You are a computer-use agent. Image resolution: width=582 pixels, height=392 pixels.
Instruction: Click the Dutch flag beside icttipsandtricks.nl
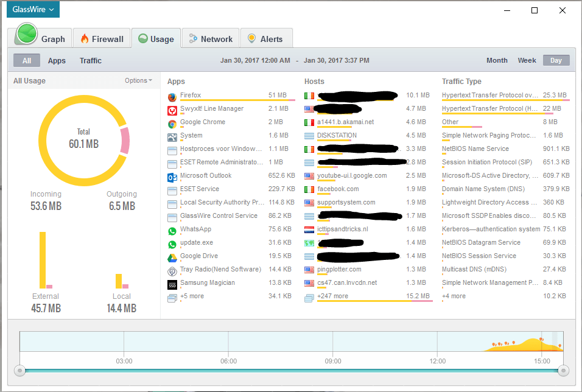(x=309, y=229)
